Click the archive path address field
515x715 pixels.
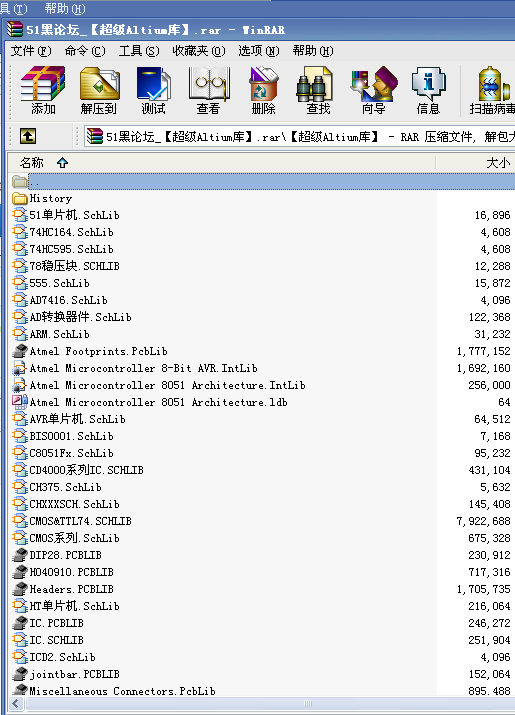(300, 136)
